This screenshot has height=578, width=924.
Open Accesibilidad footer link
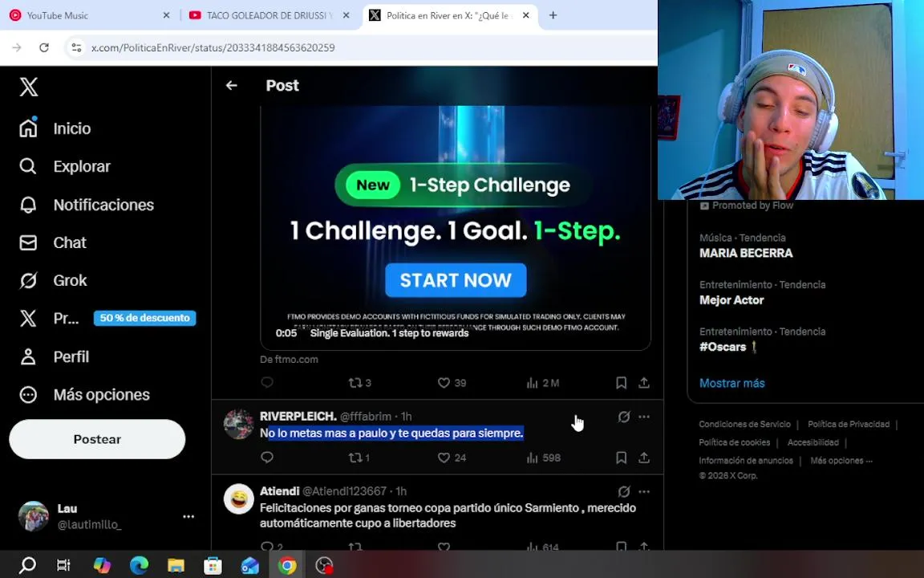pos(813,442)
